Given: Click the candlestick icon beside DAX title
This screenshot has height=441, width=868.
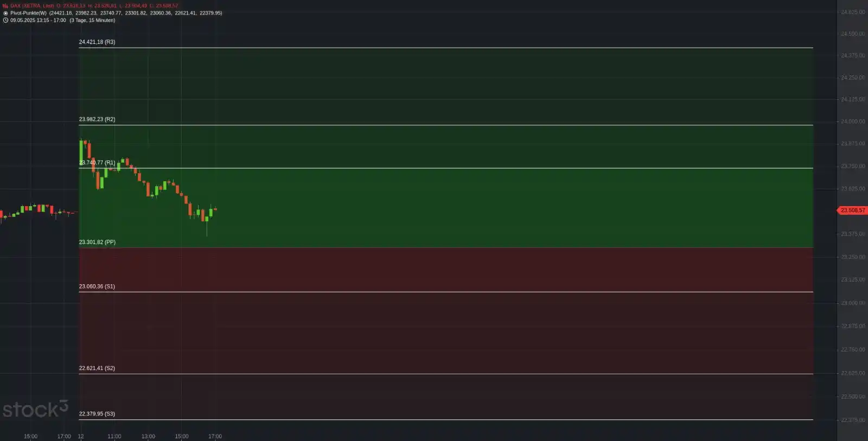Looking at the screenshot, I should click(x=5, y=5).
